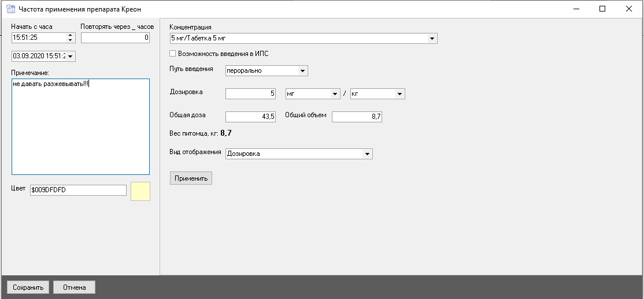Open the 'мг' dosage unit dropdown
The image size is (644, 299).
tap(334, 94)
